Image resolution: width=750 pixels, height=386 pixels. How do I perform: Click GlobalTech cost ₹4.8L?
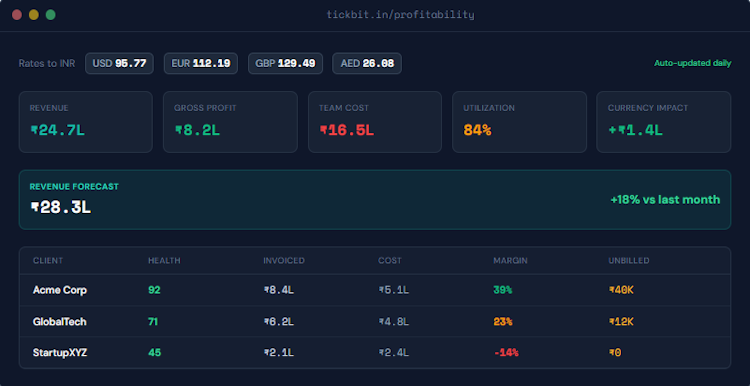pos(394,322)
